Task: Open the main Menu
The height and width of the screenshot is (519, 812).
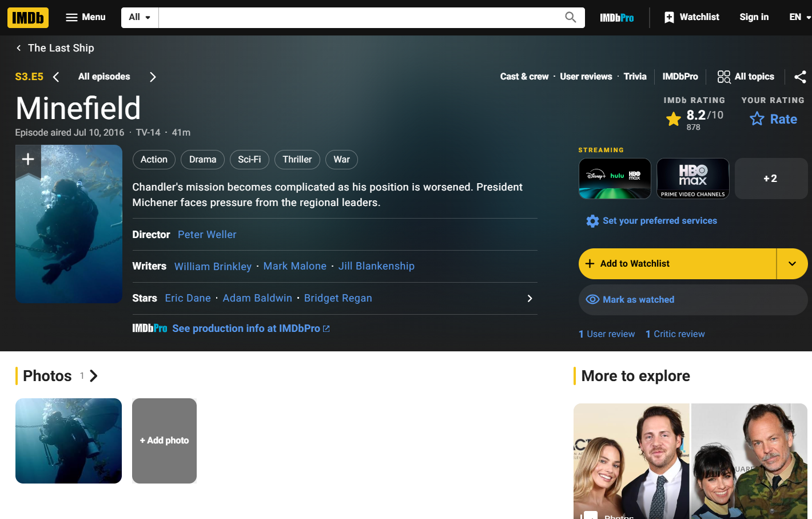Action: (86, 17)
